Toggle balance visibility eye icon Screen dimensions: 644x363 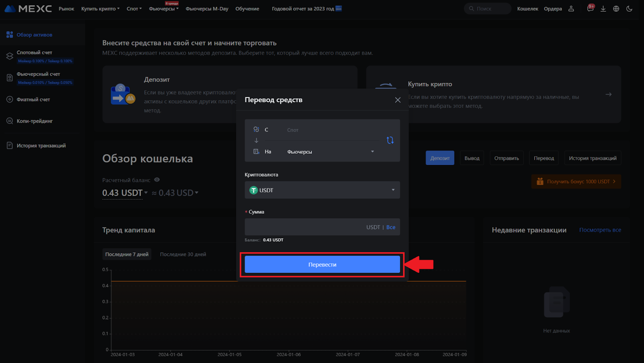pyautogui.click(x=157, y=180)
